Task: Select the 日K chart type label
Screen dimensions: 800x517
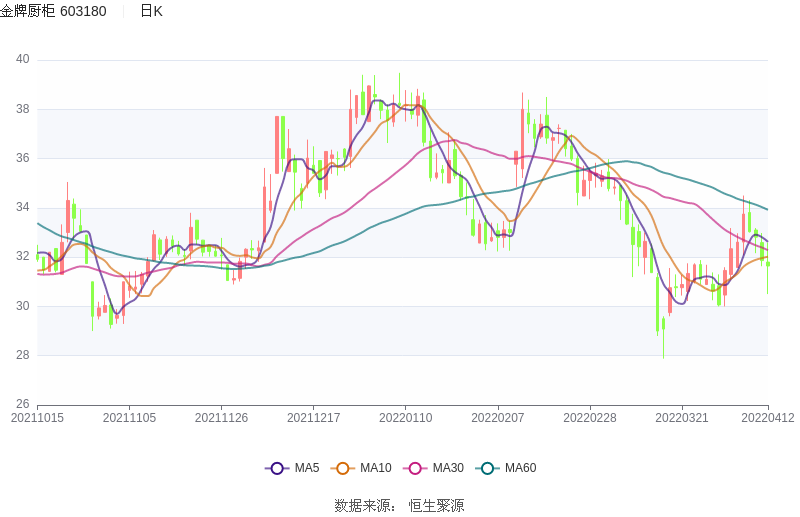Action: pos(151,11)
